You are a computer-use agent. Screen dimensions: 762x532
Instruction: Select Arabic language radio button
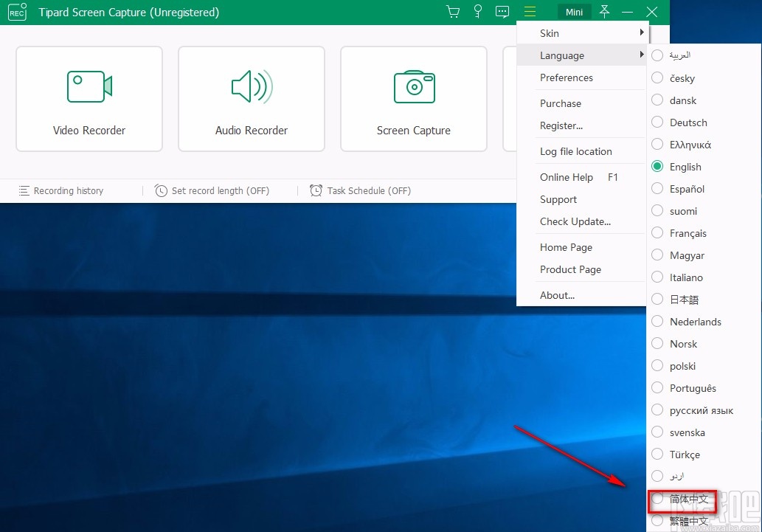coord(657,55)
